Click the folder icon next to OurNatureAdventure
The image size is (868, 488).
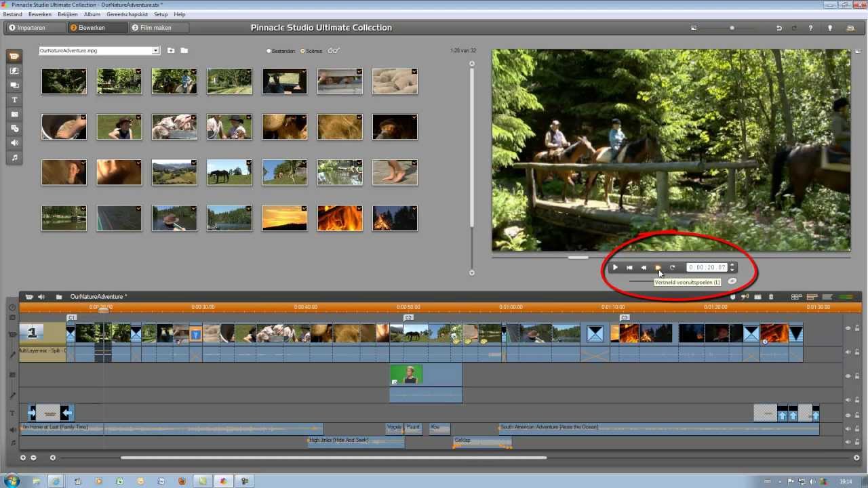59,297
